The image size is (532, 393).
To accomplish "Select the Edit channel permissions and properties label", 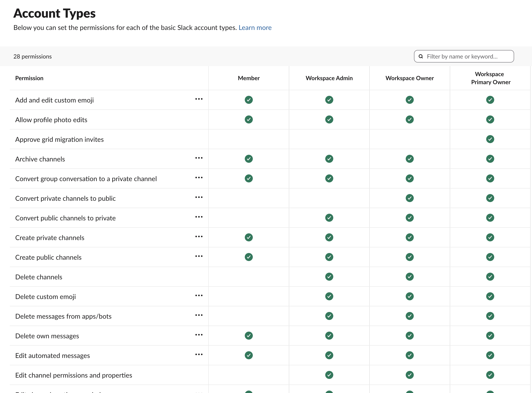I will pyautogui.click(x=74, y=375).
